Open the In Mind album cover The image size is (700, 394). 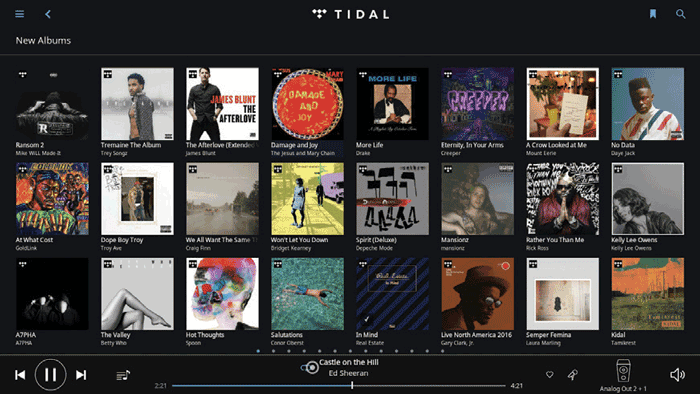[392, 294]
